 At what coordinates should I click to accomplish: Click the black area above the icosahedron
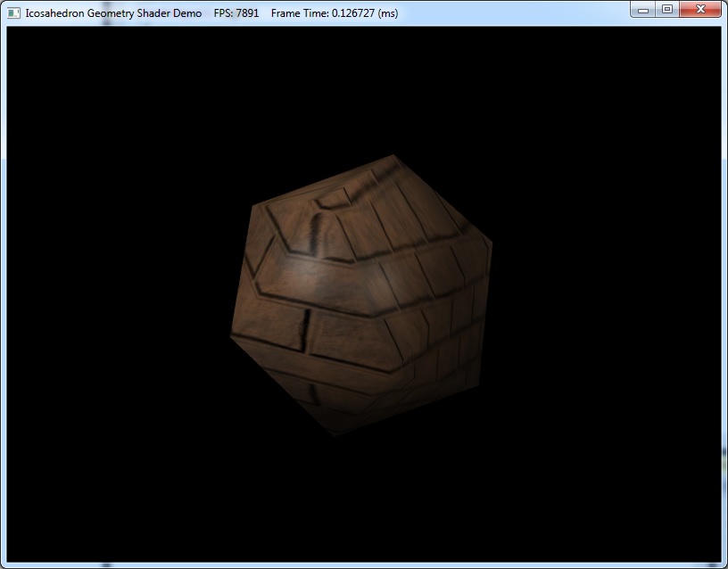357,89
